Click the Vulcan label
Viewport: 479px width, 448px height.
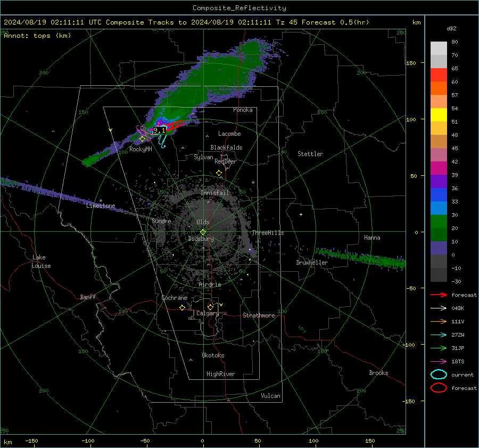click(270, 396)
